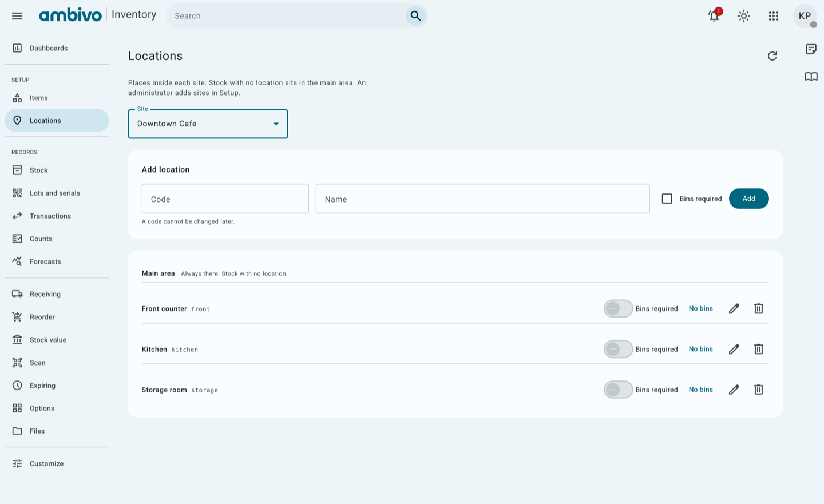Open the notes panel icon
This screenshot has width=824, height=504.
coord(811,49)
